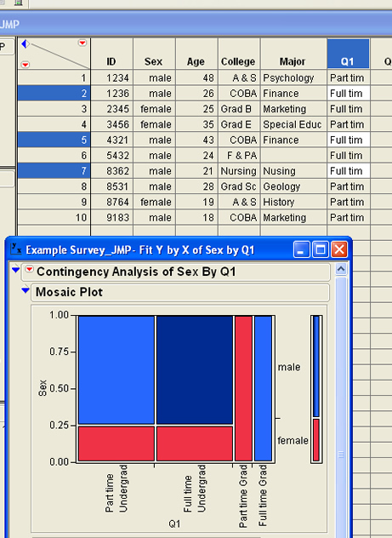The width and height of the screenshot is (392, 538).
Task: Click the male legend bar beside plot
Action: click(x=316, y=366)
